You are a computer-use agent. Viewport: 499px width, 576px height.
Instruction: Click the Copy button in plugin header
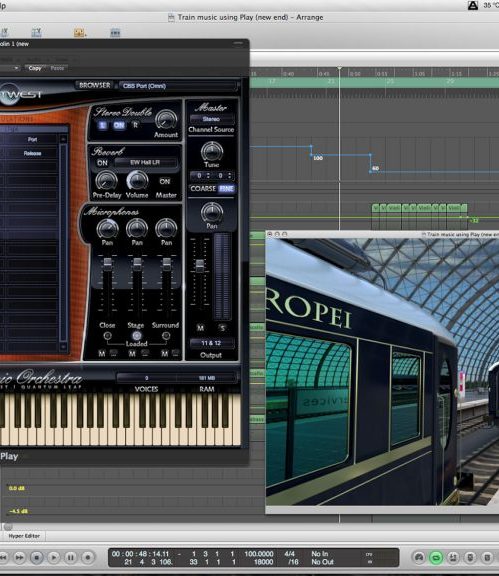pyautogui.click(x=35, y=68)
